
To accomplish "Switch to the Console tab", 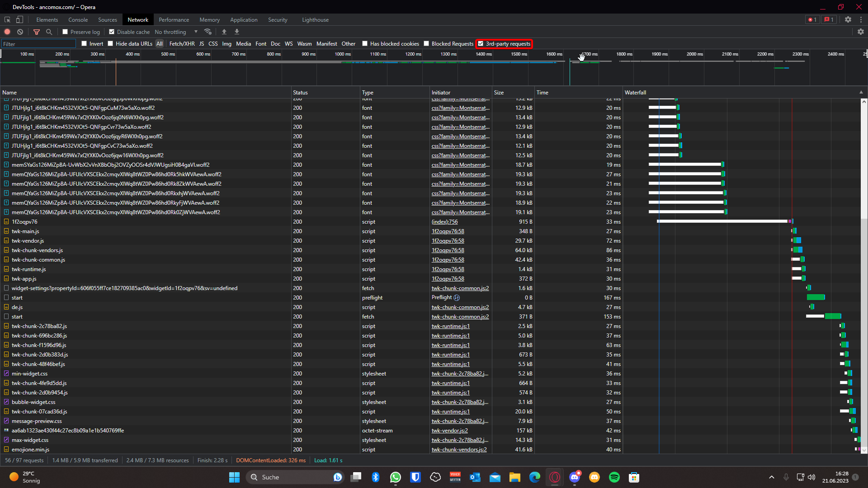I will click(x=78, y=20).
